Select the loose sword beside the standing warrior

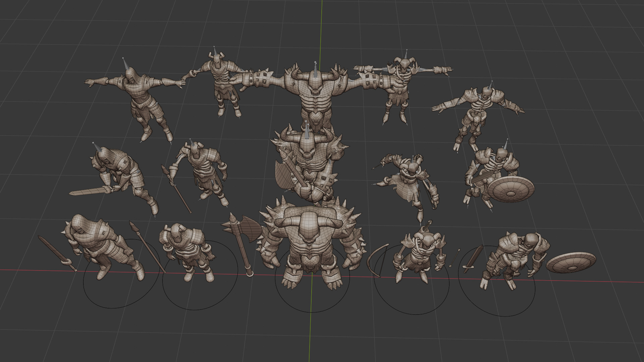tap(473, 259)
